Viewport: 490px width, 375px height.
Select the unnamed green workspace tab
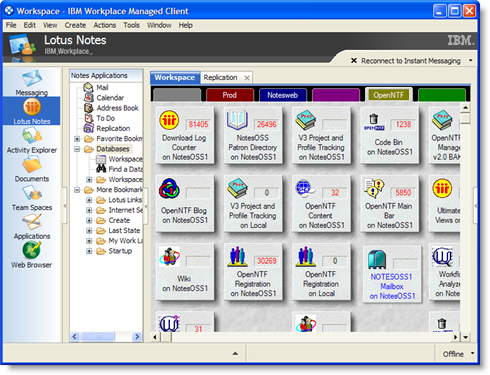[442, 95]
